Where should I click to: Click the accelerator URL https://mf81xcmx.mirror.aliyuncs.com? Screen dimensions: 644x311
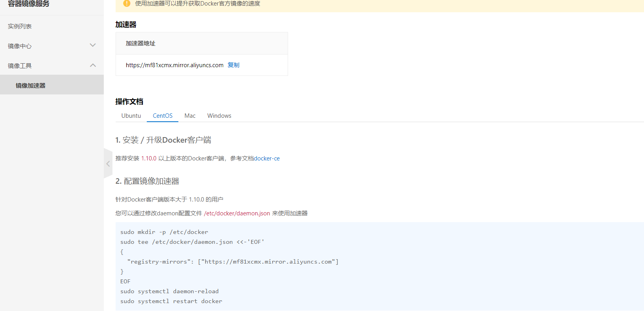coord(175,65)
